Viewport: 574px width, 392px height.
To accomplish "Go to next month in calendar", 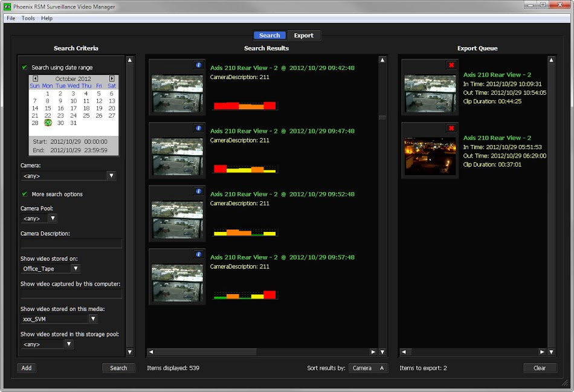I will (x=112, y=79).
